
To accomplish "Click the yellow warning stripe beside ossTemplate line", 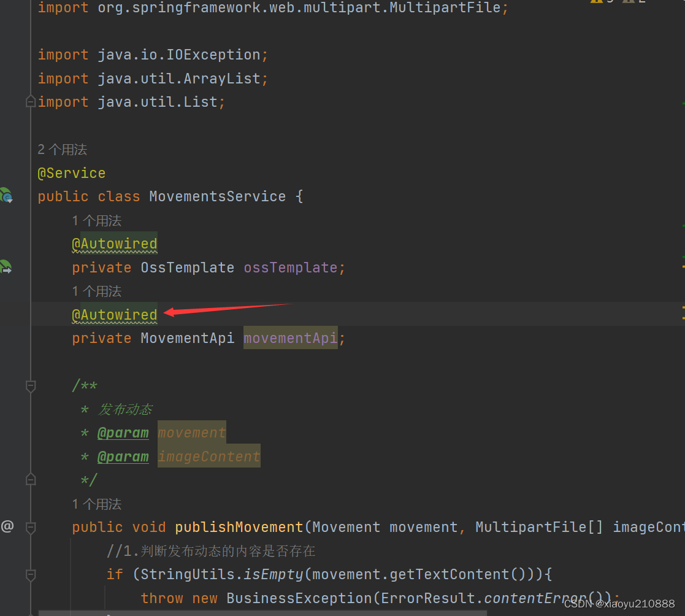I will [x=682, y=266].
